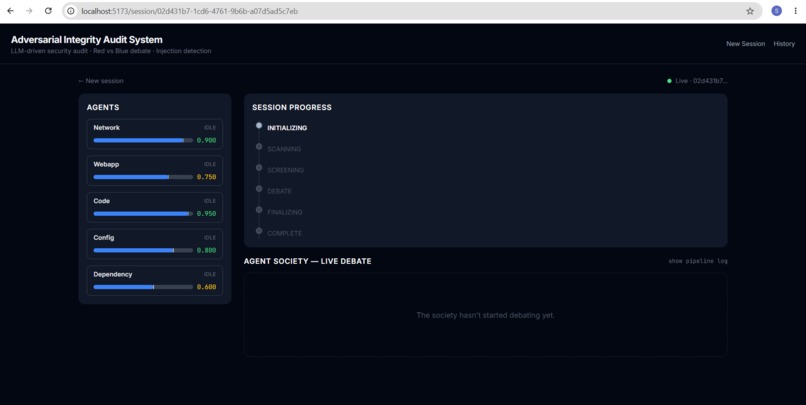The width and height of the screenshot is (806, 405).
Task: Click the 0.800 Config score value
Action: (x=206, y=250)
